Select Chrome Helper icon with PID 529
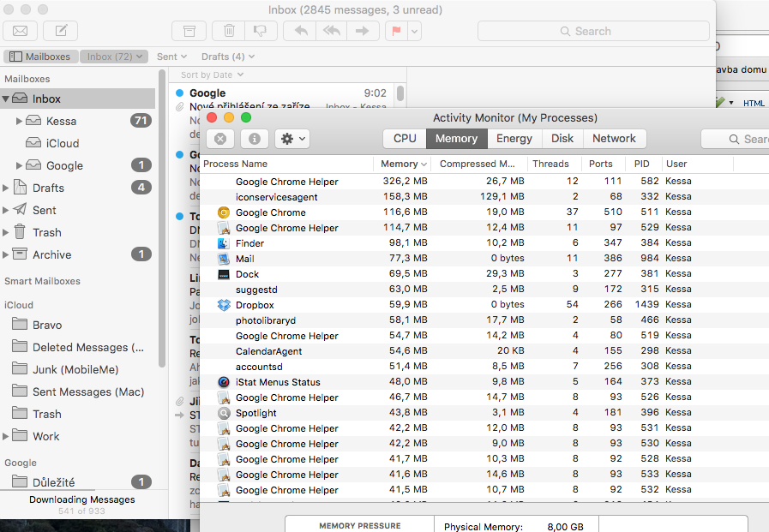Screen dimensions: 769x532 224,228
